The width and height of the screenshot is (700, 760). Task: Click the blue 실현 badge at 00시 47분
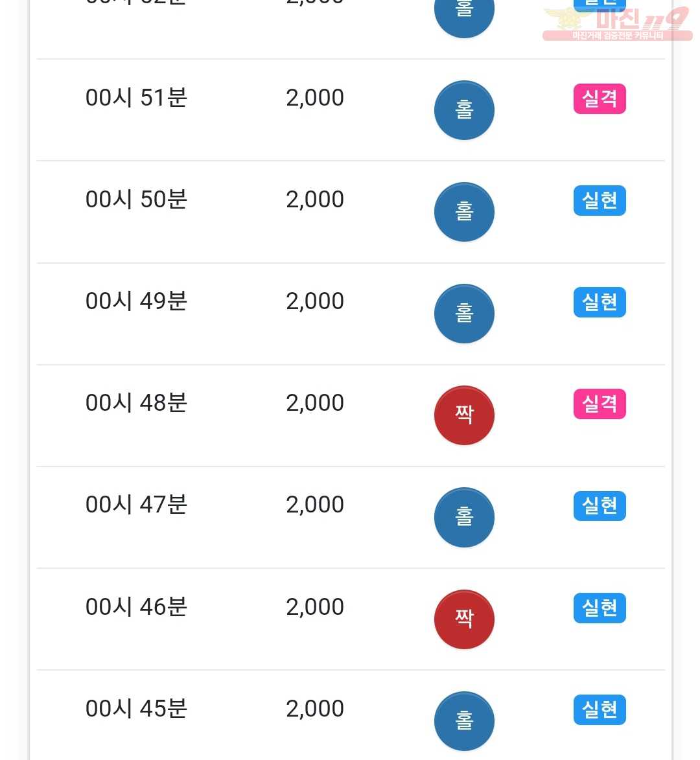tap(600, 506)
